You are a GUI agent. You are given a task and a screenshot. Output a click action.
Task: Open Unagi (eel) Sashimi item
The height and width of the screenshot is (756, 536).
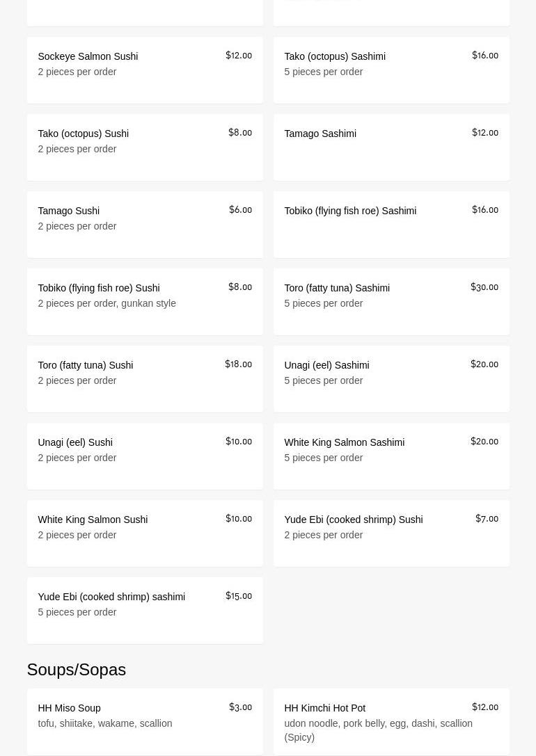pyautogui.click(x=391, y=379)
